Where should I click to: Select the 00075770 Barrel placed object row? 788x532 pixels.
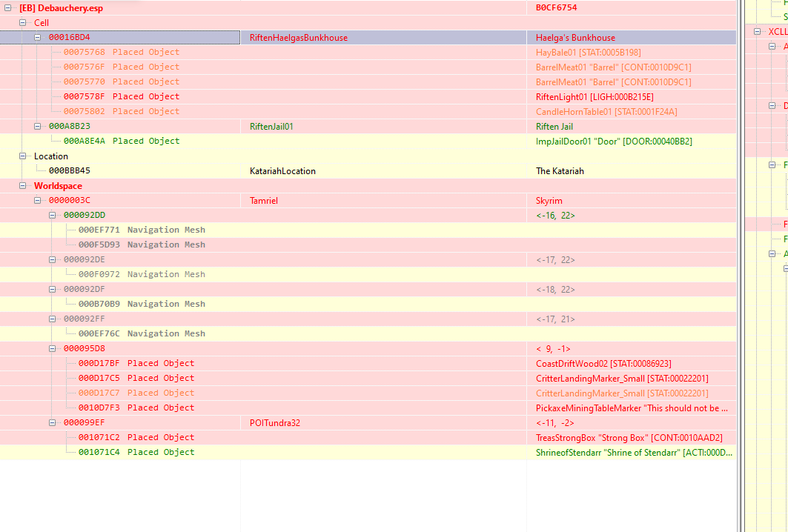[x=368, y=82]
